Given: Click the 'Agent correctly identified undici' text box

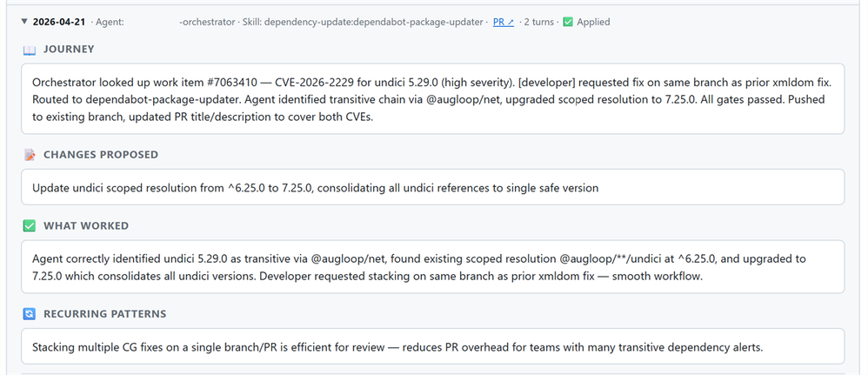Looking at the screenshot, I should pos(433,266).
